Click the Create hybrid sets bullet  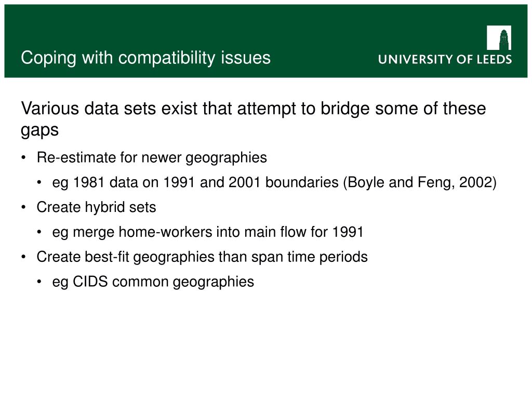point(96,207)
